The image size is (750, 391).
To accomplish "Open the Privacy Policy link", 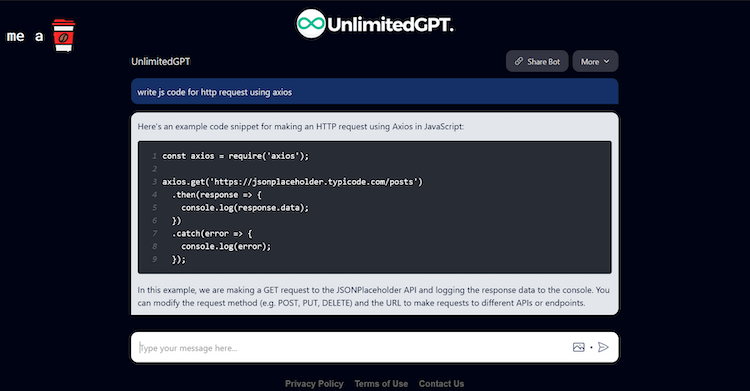I will pyautogui.click(x=314, y=384).
